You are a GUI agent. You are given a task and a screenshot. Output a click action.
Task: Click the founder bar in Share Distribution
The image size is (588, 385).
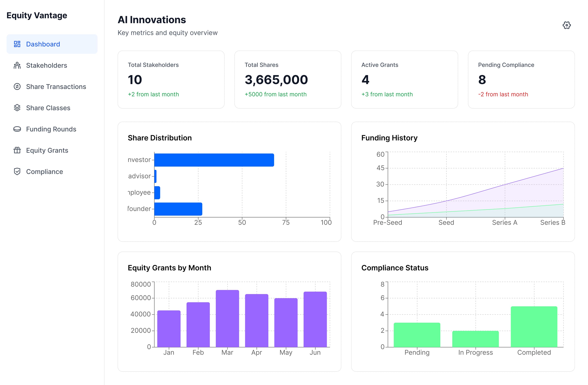[x=178, y=209]
